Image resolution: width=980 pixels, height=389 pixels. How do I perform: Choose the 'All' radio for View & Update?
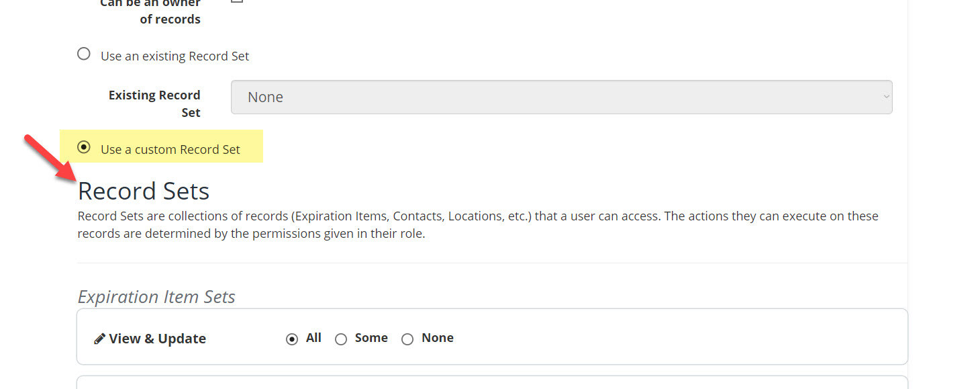[292, 339]
